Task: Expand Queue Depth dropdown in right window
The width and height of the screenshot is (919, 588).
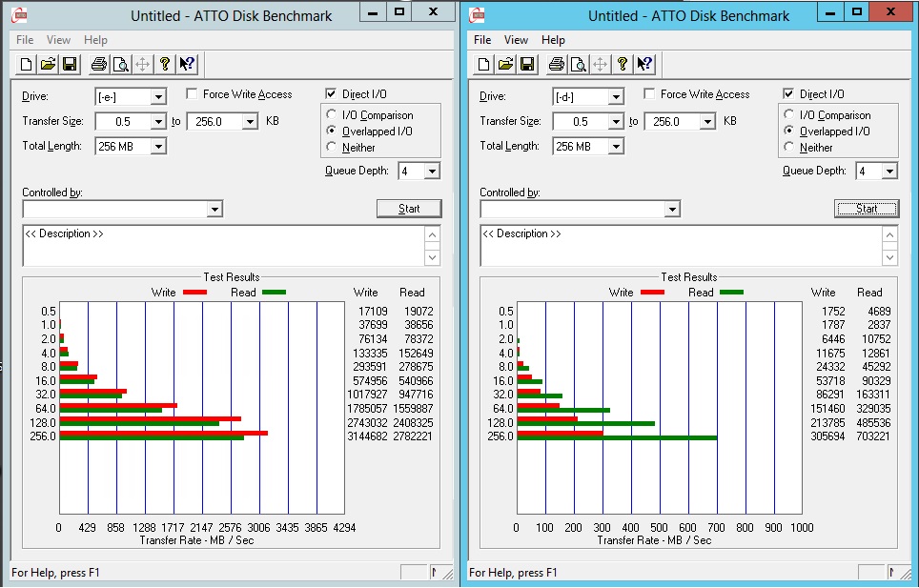Action: pos(876,171)
